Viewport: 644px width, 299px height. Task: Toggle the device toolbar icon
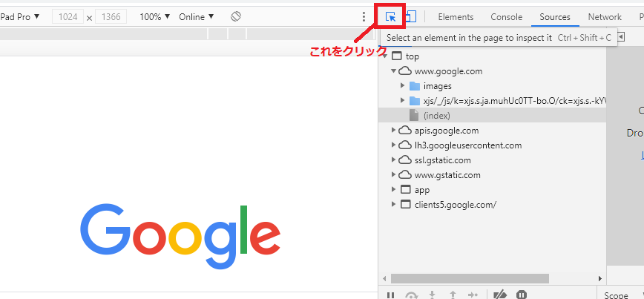[x=411, y=17]
